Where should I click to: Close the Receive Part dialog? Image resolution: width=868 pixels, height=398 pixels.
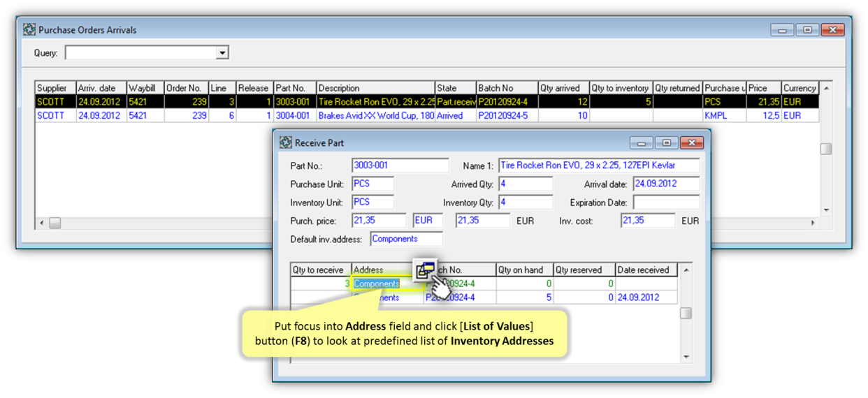coord(691,143)
